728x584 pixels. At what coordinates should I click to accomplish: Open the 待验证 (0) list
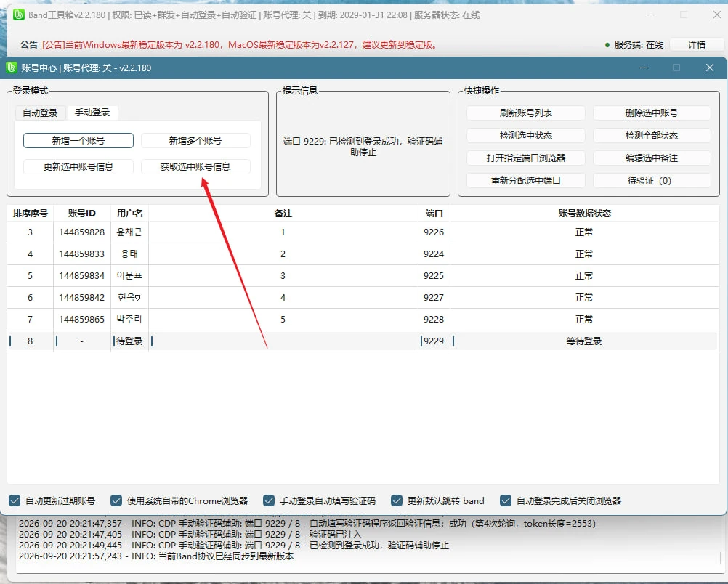click(652, 181)
